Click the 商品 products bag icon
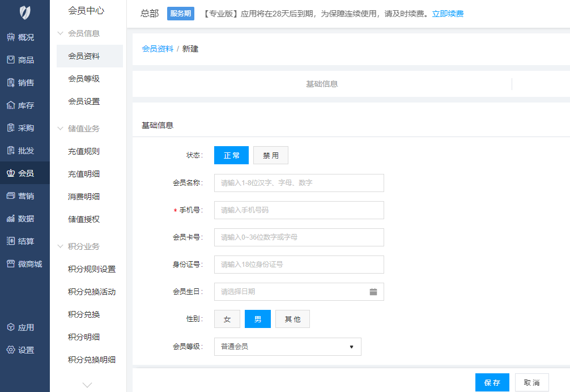The height and width of the screenshot is (392, 570). click(11, 60)
